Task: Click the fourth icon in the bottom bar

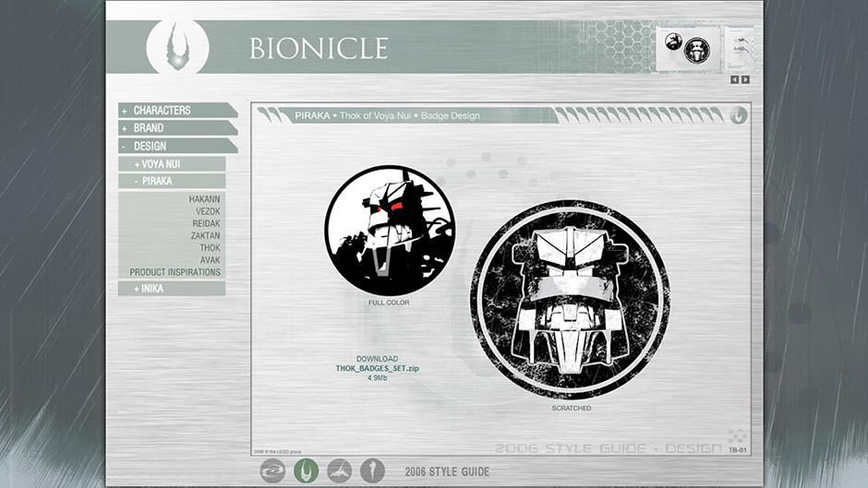Action: tap(372, 471)
